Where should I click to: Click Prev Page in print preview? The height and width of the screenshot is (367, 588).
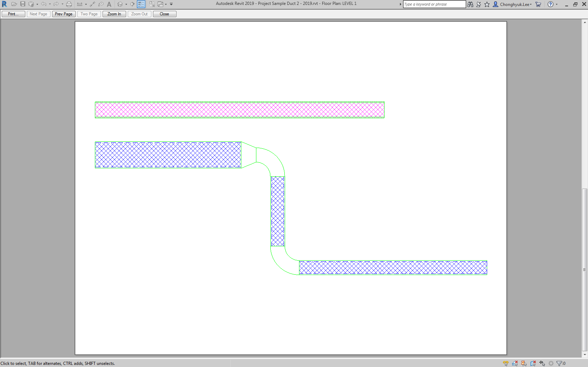63,14
